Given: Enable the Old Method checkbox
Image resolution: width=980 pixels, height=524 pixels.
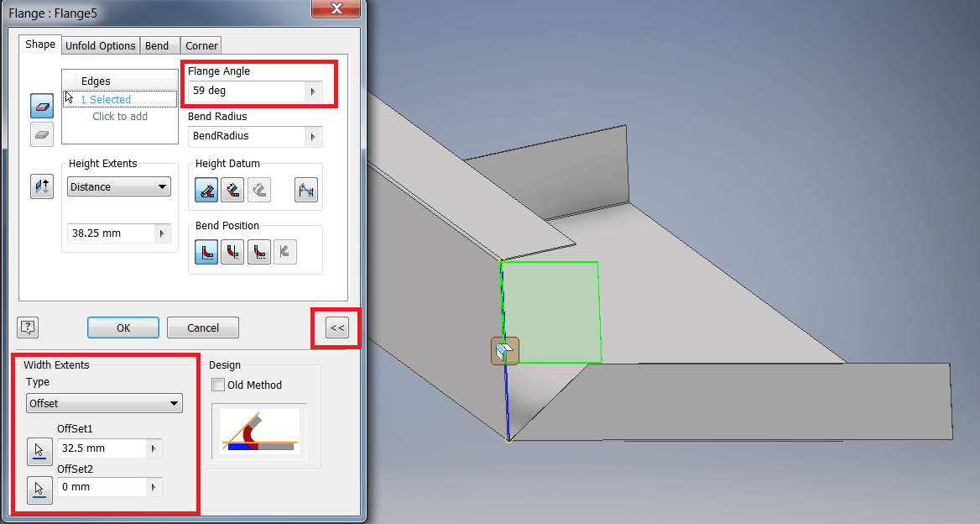Looking at the screenshot, I should (218, 385).
